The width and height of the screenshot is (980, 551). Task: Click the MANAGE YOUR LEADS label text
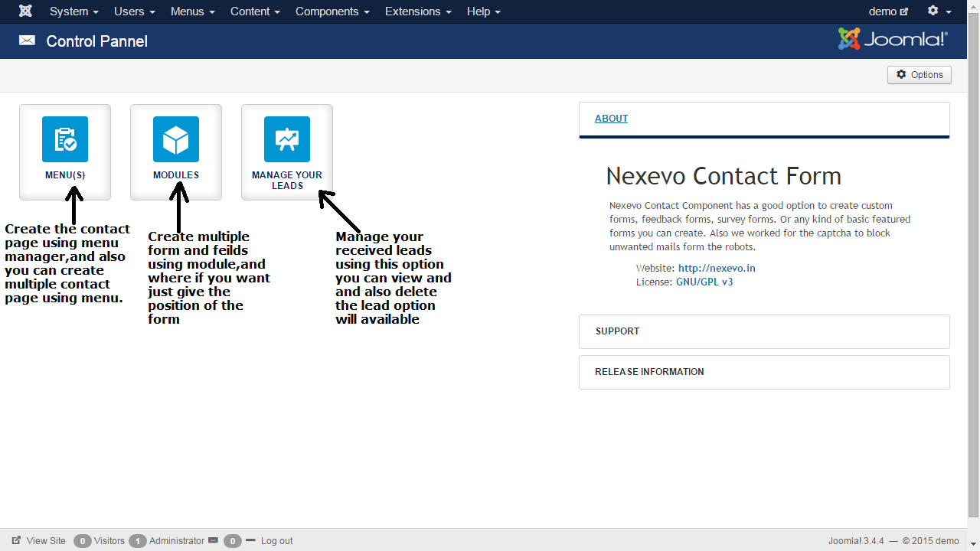point(287,181)
